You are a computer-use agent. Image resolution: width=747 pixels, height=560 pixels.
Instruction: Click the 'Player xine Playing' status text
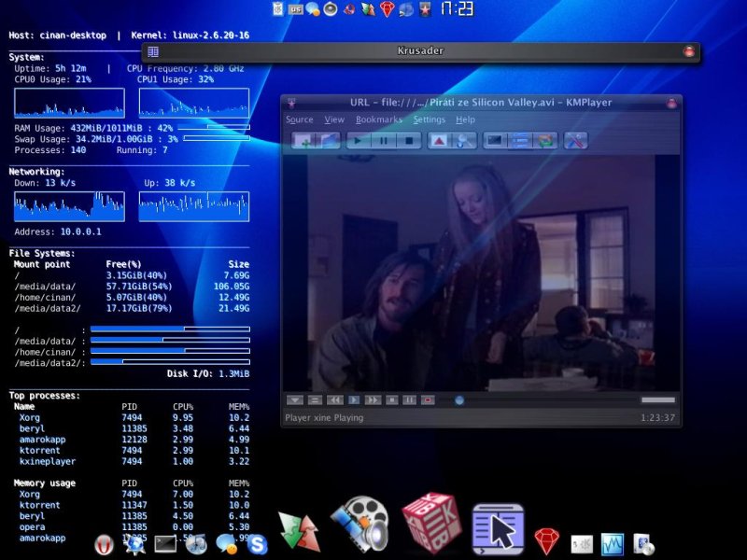pos(324,417)
